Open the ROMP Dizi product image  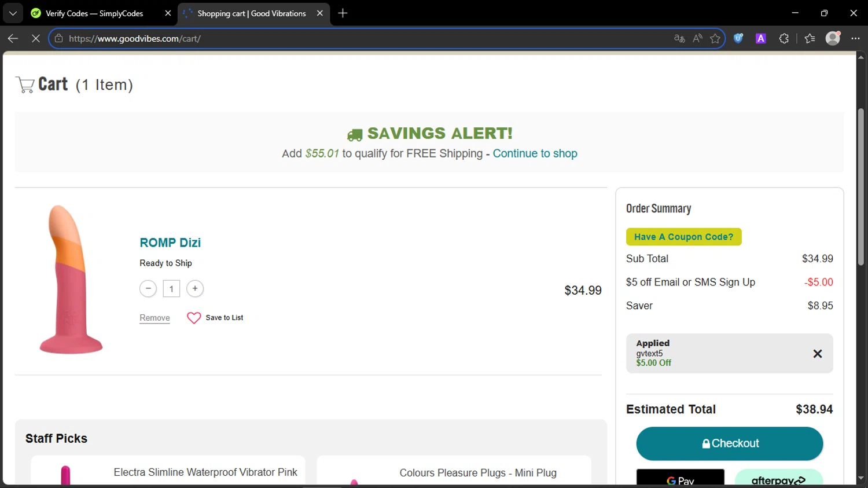71,279
